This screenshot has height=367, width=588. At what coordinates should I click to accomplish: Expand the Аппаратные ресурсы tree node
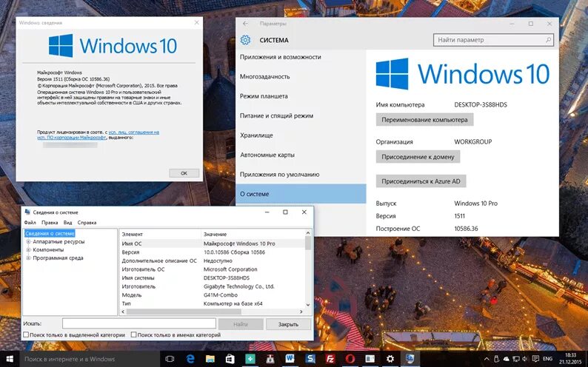pos(28,241)
